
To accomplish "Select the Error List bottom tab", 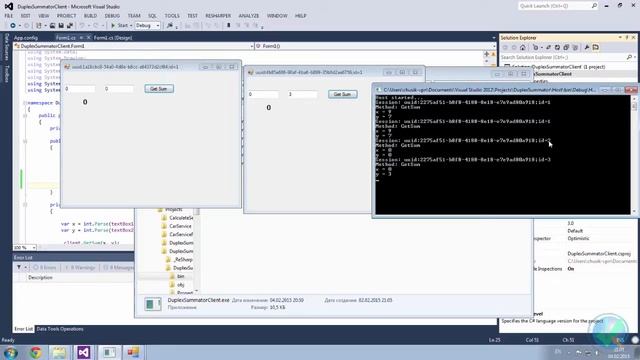I will point(23,329).
